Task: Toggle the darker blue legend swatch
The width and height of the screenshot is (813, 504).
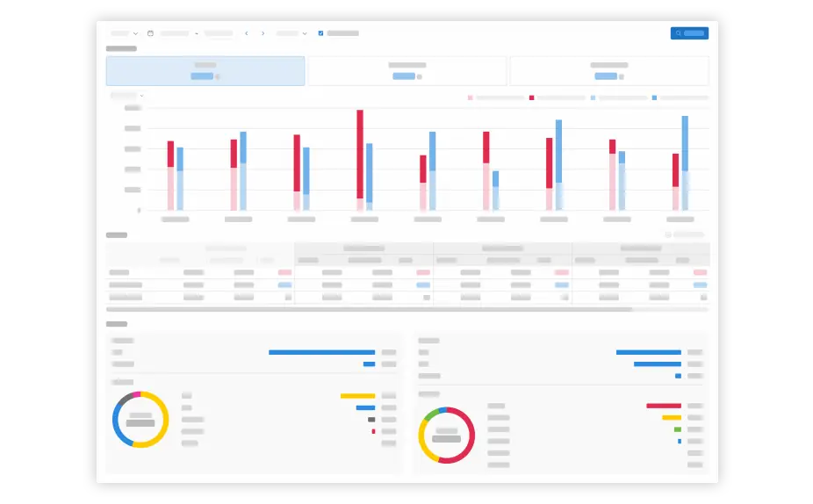Action: point(655,97)
